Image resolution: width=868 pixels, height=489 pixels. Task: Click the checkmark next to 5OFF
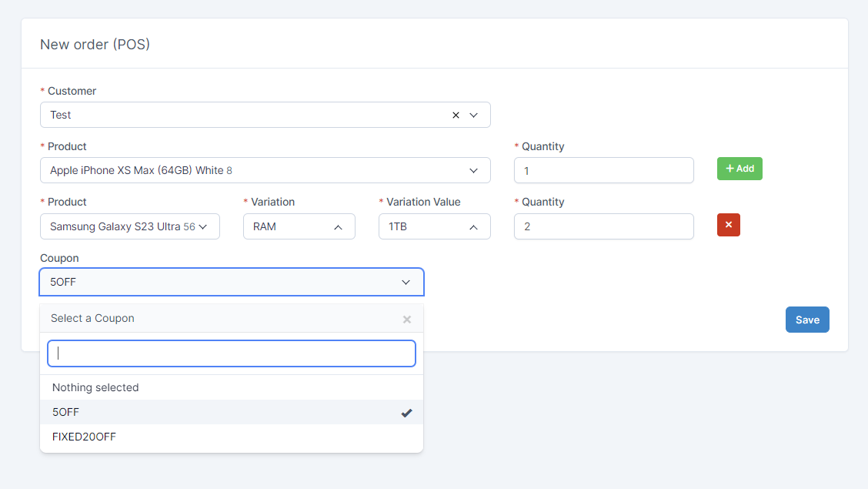tap(406, 413)
